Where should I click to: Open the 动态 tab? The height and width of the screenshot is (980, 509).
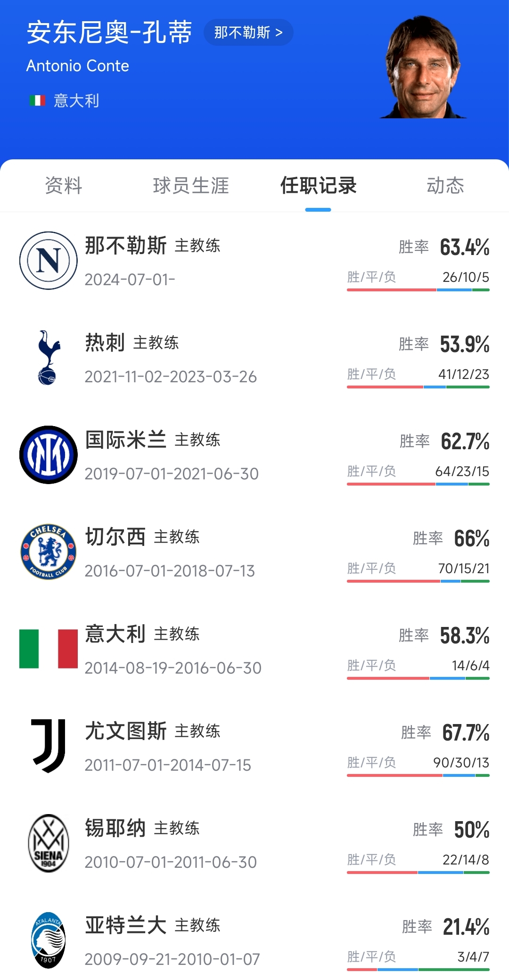(445, 186)
